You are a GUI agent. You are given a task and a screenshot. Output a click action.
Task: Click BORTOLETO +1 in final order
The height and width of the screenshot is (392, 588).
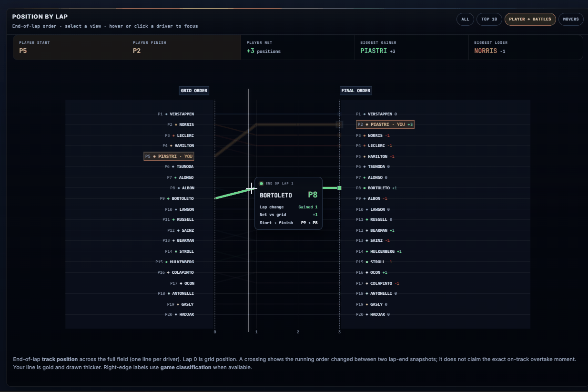point(376,188)
